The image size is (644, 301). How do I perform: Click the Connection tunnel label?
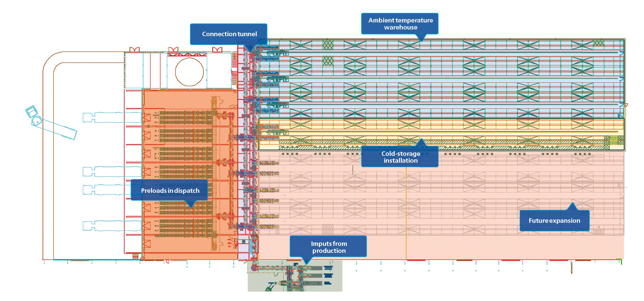pos(229,34)
